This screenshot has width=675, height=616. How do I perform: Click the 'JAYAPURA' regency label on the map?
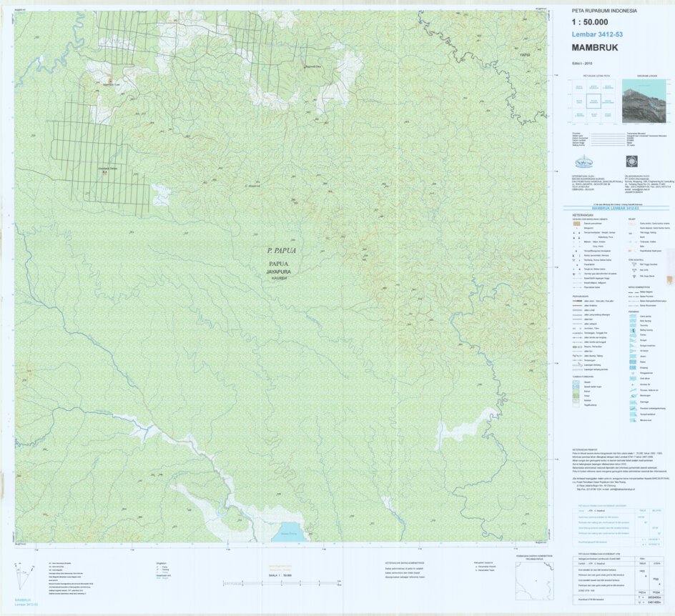coord(279,272)
